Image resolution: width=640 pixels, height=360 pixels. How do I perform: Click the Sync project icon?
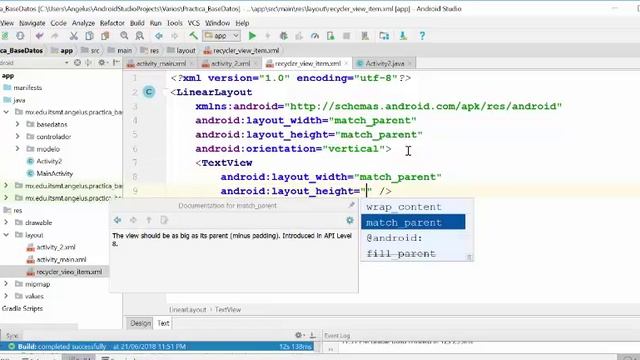tap(20, 36)
